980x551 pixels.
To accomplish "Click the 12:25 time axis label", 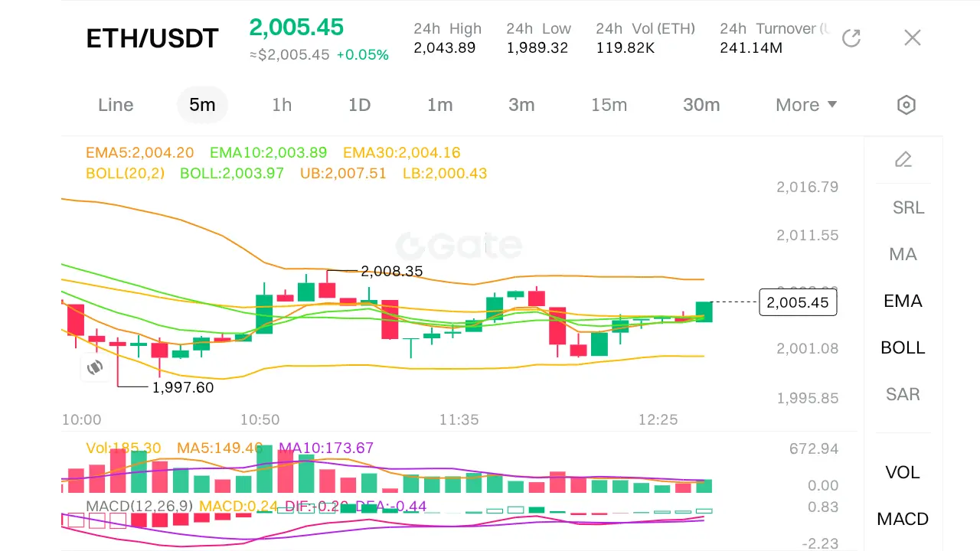I will pyautogui.click(x=658, y=419).
